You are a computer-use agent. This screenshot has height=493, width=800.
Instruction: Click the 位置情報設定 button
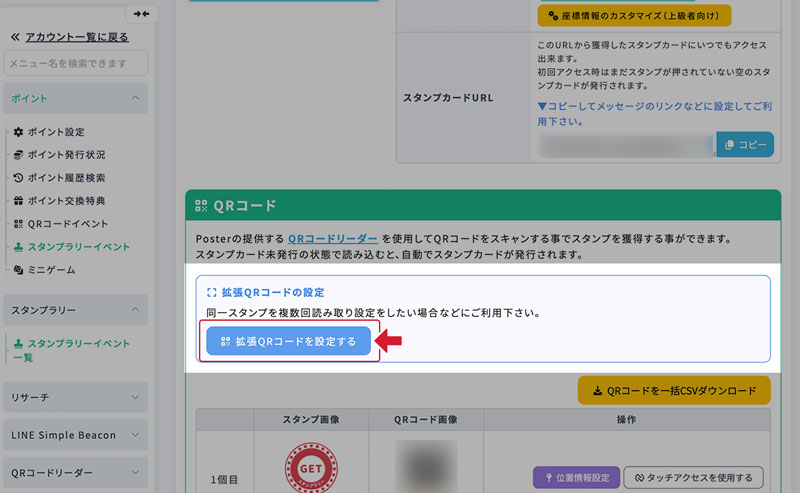(575, 477)
